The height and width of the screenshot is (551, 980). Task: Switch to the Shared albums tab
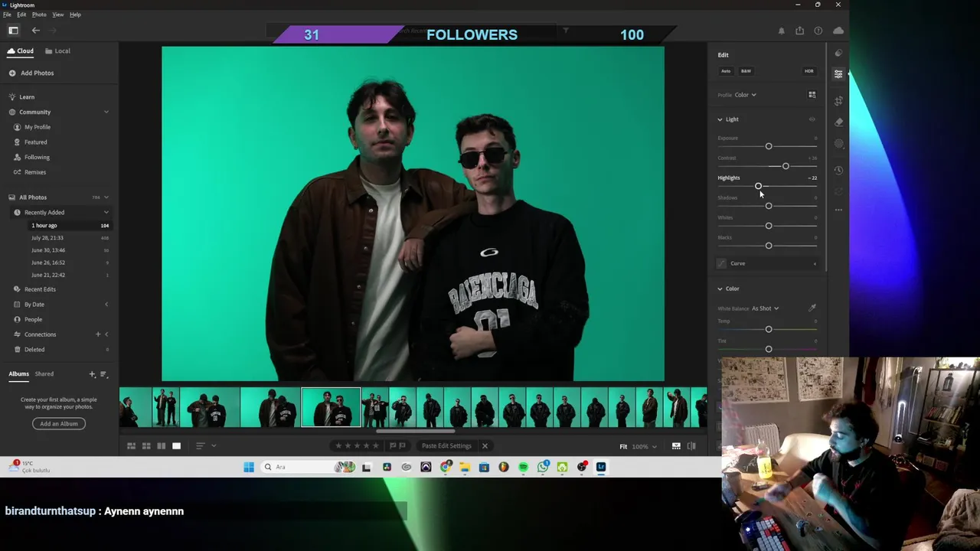pyautogui.click(x=44, y=374)
